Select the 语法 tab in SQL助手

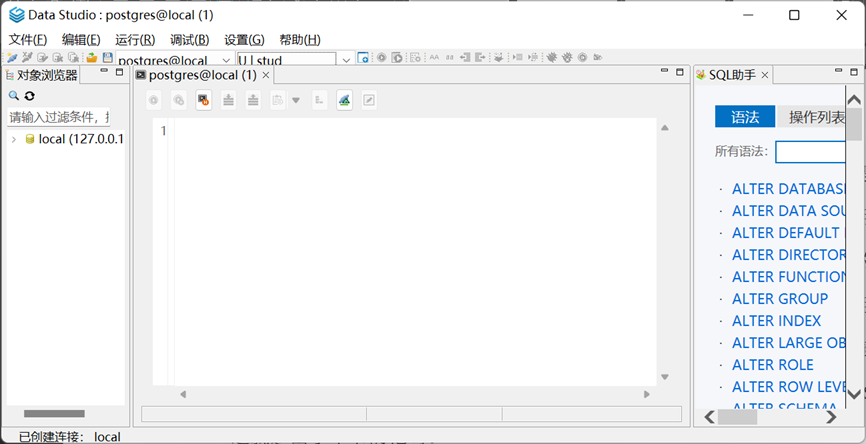[x=745, y=117]
